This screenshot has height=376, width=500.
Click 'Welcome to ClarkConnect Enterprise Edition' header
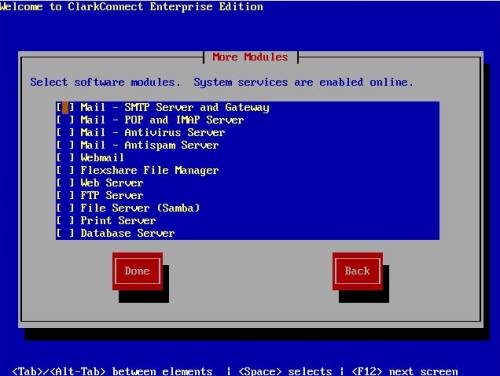pyautogui.click(x=131, y=7)
